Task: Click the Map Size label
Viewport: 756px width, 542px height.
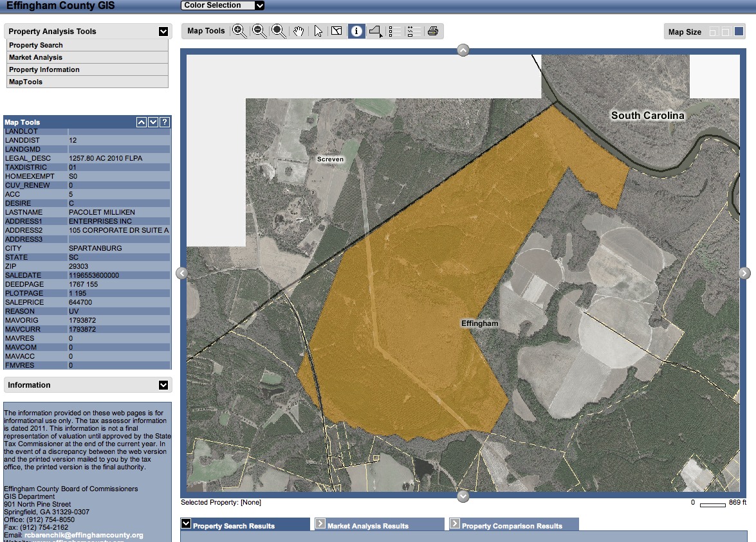Action: tap(685, 32)
